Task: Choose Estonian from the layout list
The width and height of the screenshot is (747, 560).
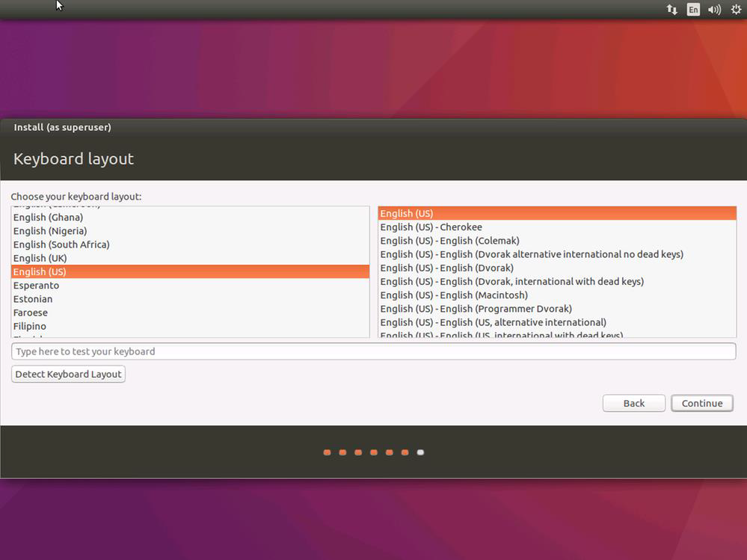Action: [x=33, y=299]
